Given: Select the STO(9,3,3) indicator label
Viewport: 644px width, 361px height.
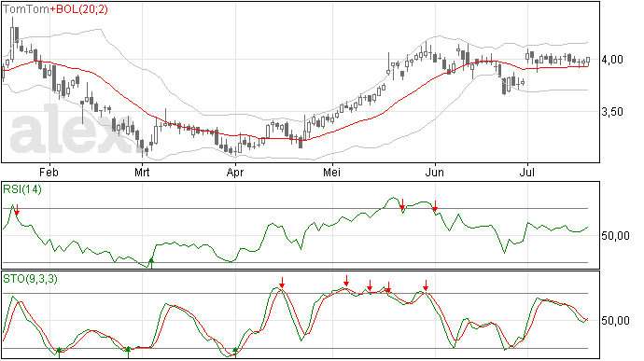Looking at the screenshot, I should [30, 279].
